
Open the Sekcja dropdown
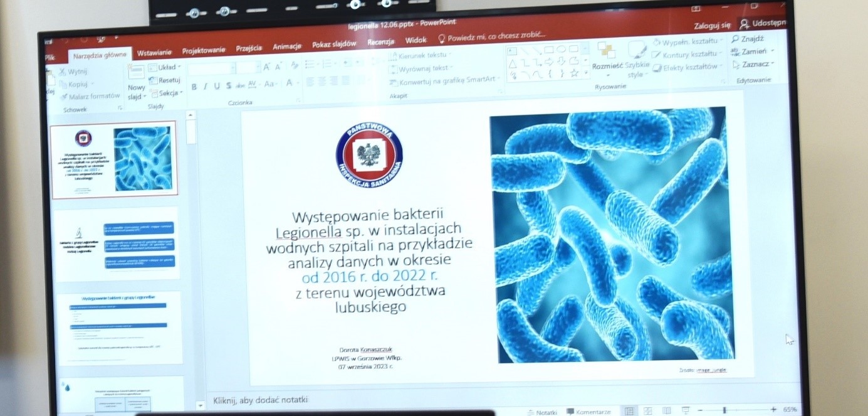167,93
